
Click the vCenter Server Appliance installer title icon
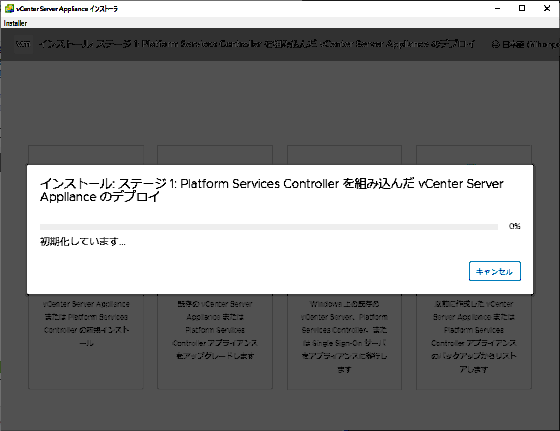[10, 8]
